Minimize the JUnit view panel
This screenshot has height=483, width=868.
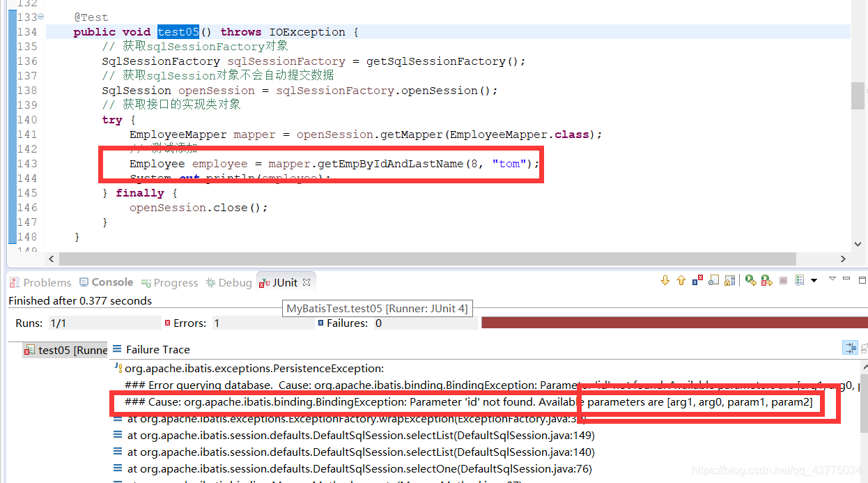[846, 278]
